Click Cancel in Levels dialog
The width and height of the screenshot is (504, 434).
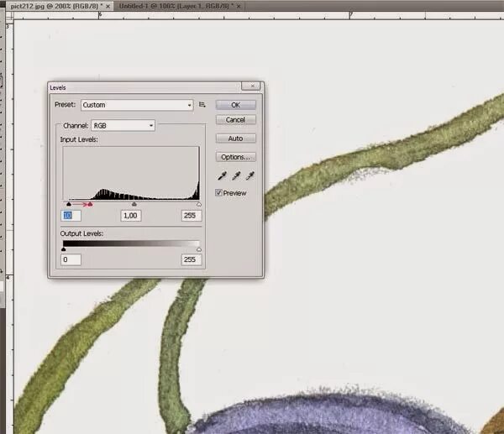click(x=236, y=120)
